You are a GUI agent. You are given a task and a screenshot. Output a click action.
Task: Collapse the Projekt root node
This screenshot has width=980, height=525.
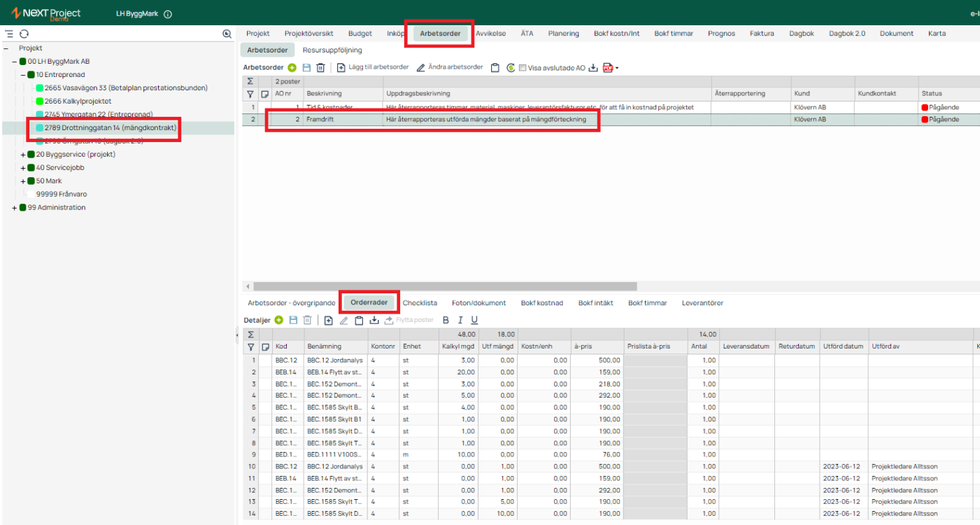pos(6,48)
